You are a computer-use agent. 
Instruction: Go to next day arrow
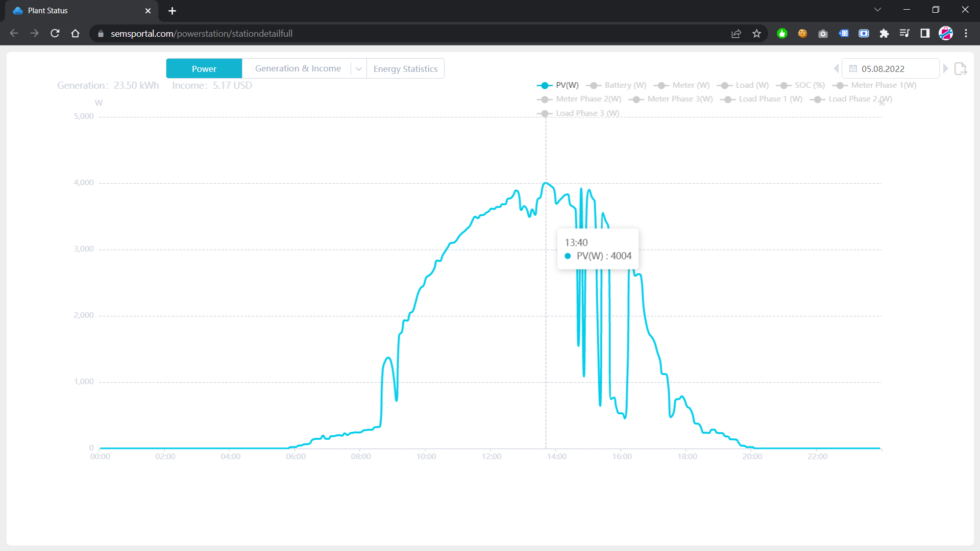pyautogui.click(x=945, y=68)
